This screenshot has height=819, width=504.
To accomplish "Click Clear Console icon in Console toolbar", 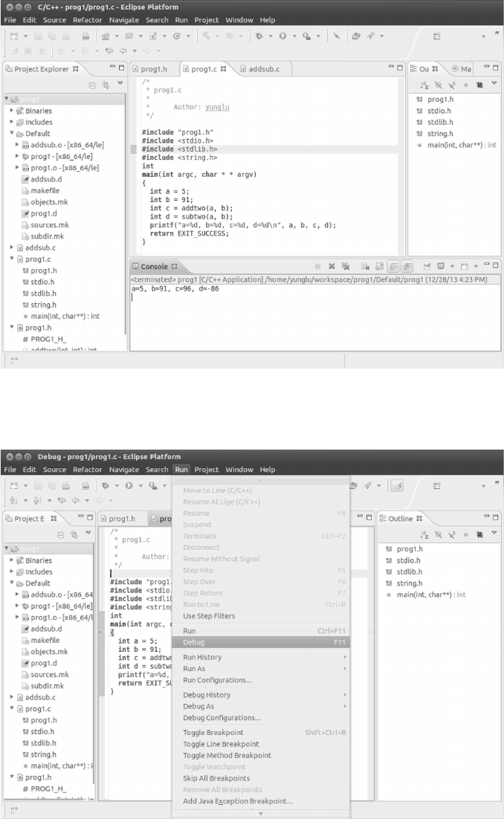I will [365, 266].
